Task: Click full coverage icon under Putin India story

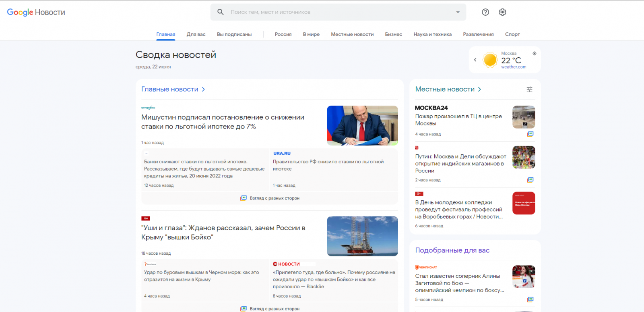Action: point(530,180)
